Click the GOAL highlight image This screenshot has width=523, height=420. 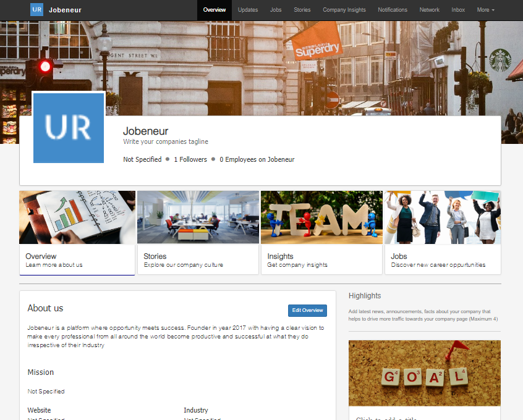pyautogui.click(x=425, y=373)
